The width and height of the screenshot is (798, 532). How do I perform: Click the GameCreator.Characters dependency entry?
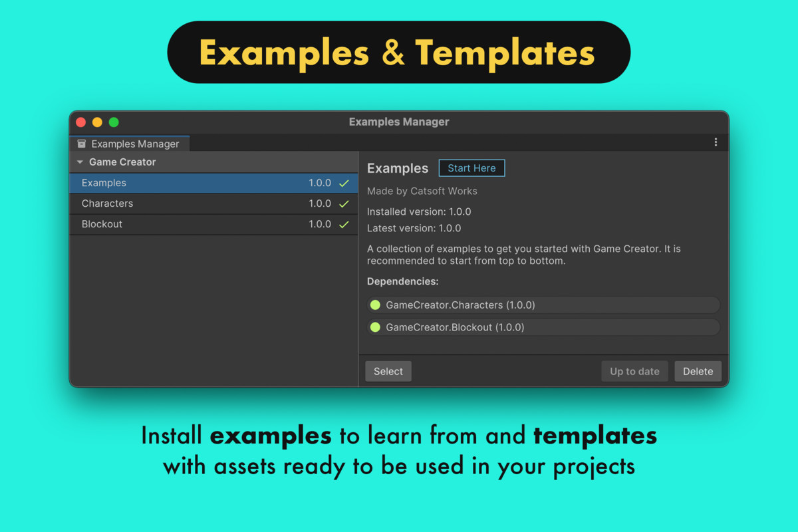tap(543, 305)
